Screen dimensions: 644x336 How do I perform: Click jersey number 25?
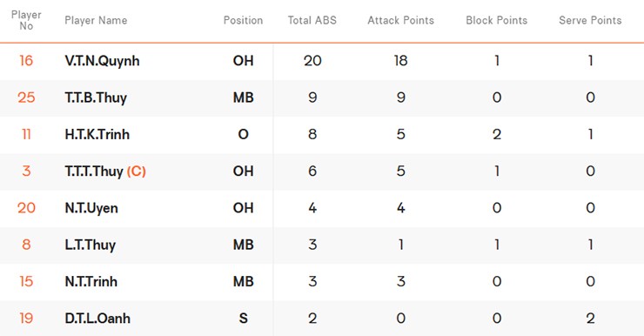click(x=26, y=97)
